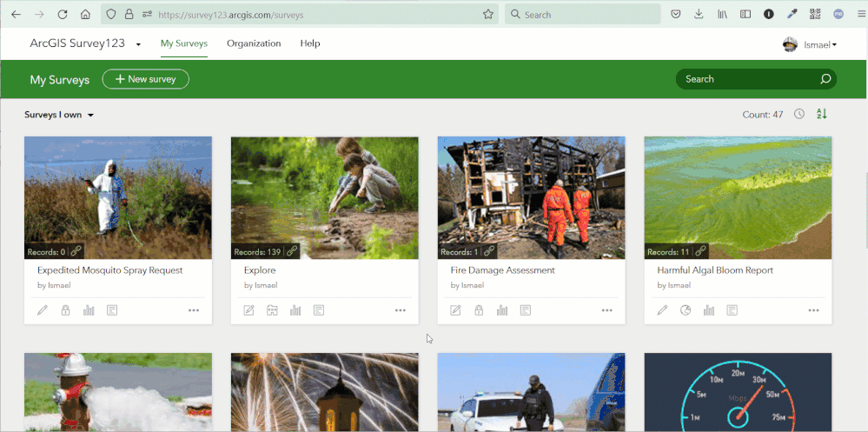Click the Count: 47 label
Viewport: 868px width, 432px height.
click(763, 115)
